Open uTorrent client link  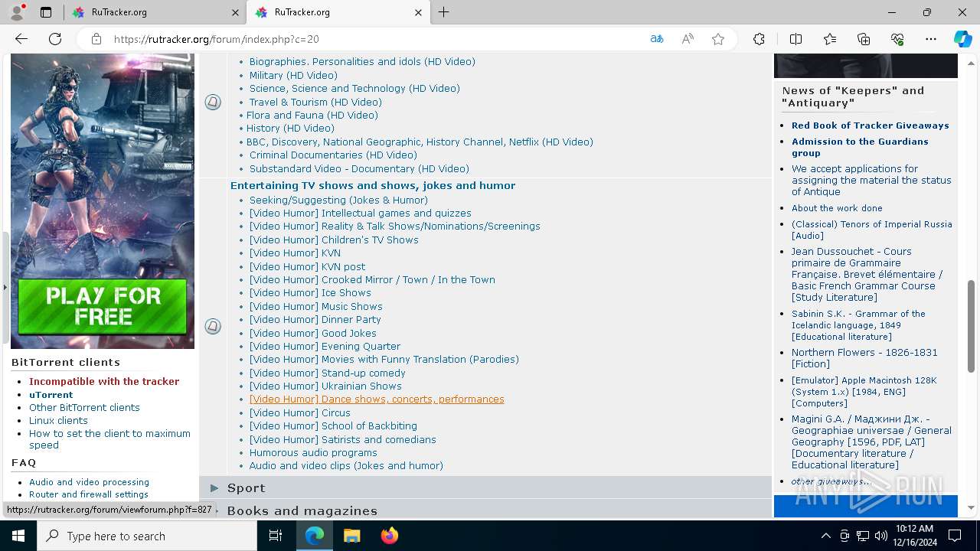click(51, 395)
